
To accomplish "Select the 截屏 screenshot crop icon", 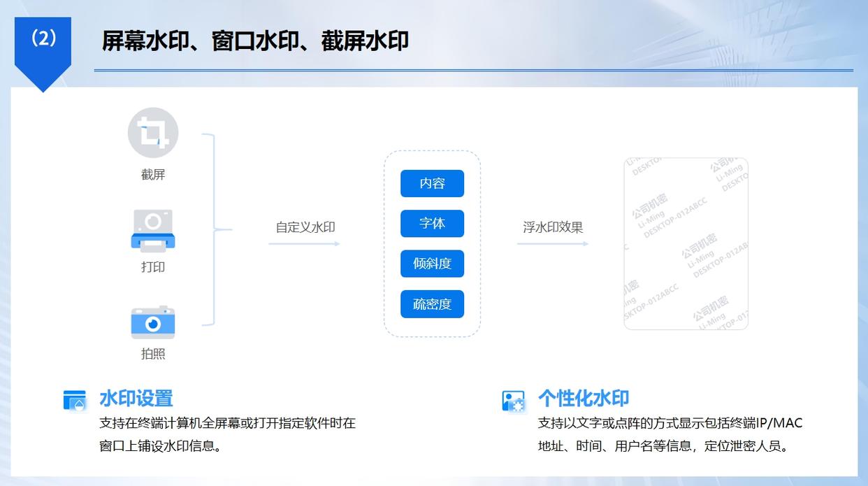I will point(153,133).
